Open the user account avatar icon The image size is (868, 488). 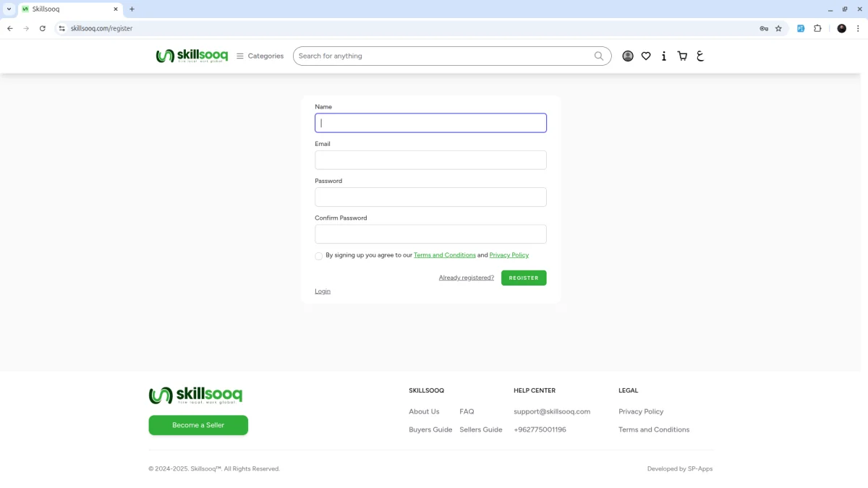(x=628, y=56)
